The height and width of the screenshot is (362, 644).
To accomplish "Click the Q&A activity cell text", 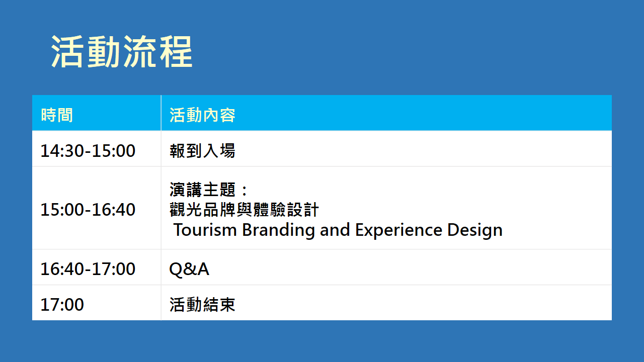I will (x=189, y=269).
